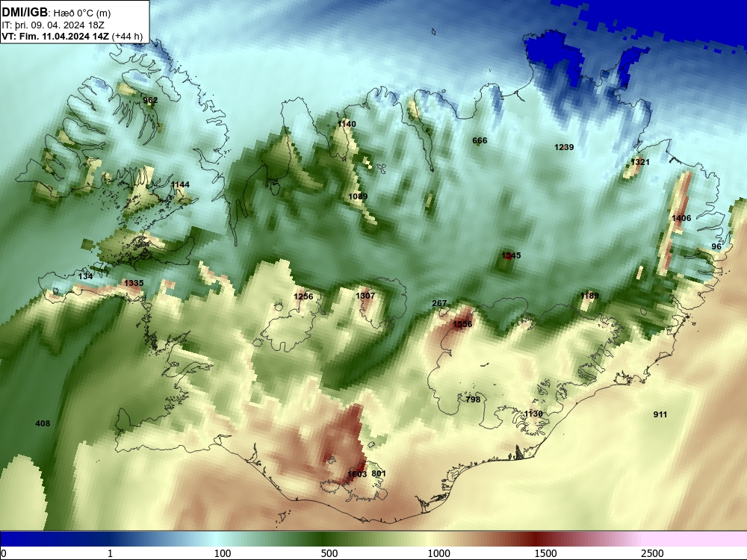Click the 1406 height value on the map
Viewport: 747px width, 560px height.
click(x=681, y=218)
